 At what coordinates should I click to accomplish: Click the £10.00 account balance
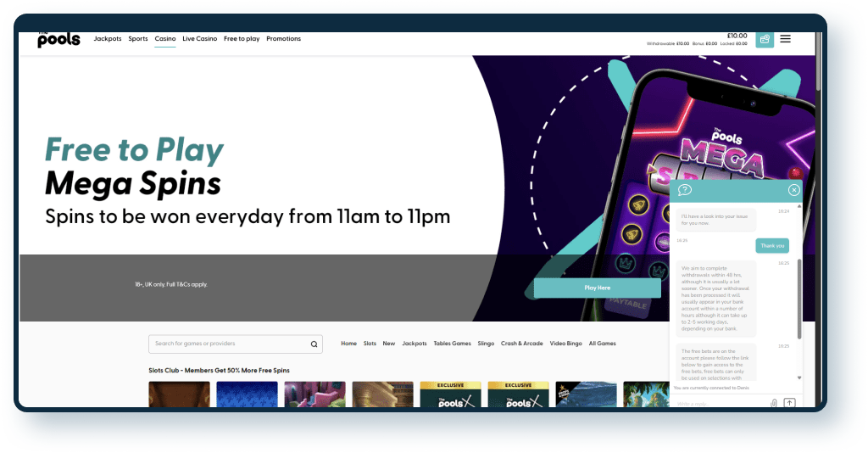[737, 36]
